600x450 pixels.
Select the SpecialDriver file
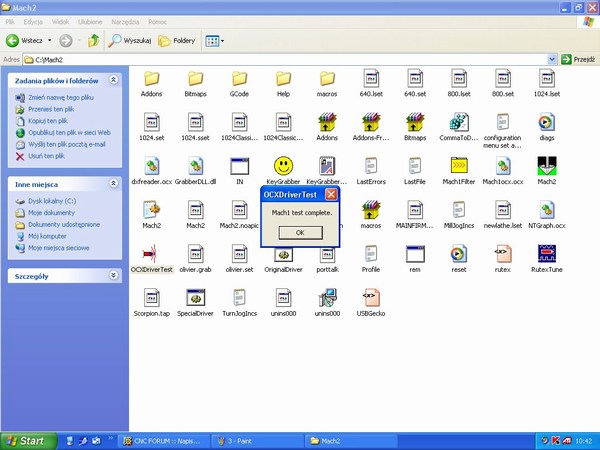[x=196, y=303]
